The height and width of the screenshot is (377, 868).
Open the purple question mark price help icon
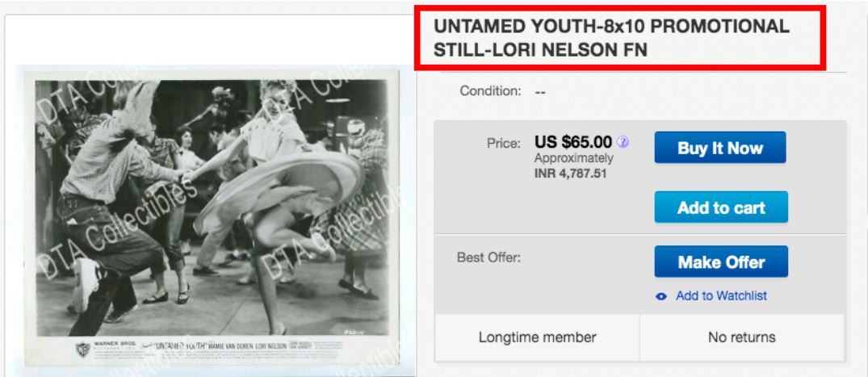(623, 142)
